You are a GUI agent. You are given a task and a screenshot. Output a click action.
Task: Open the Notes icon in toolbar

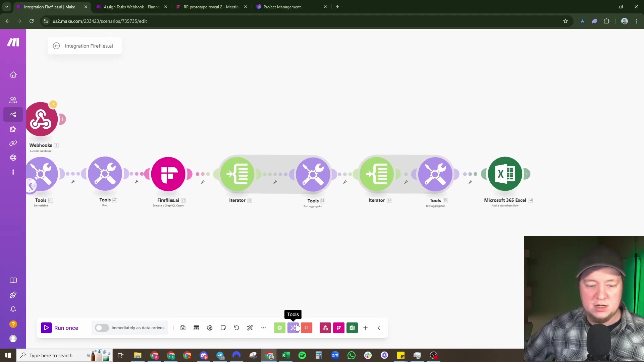click(x=223, y=328)
